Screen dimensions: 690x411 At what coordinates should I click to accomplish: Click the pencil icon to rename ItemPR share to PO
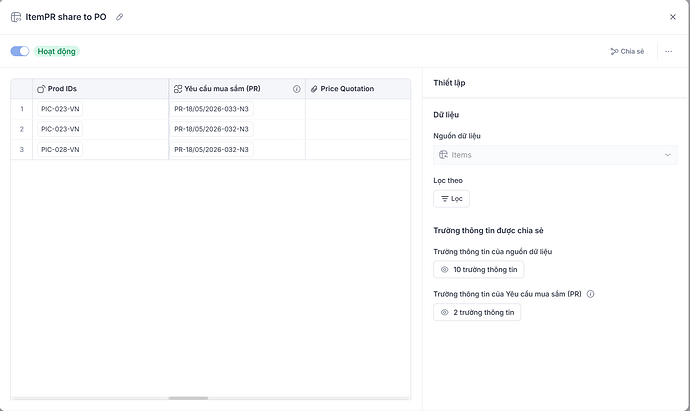[x=119, y=17]
